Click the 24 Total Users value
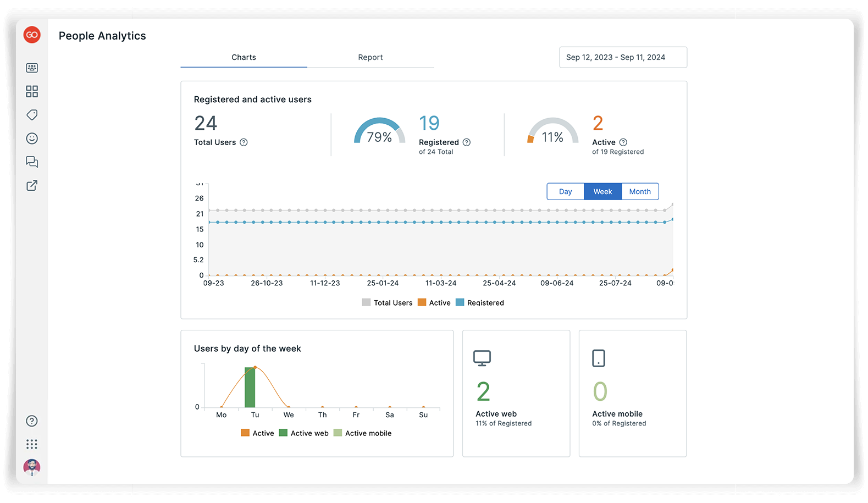Viewport: 868px width, 503px height. click(x=206, y=123)
